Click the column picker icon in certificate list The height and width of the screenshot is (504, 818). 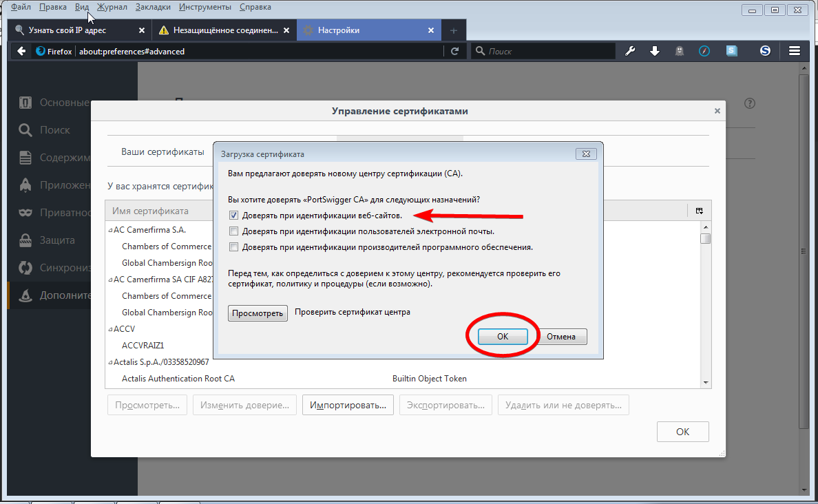(699, 211)
